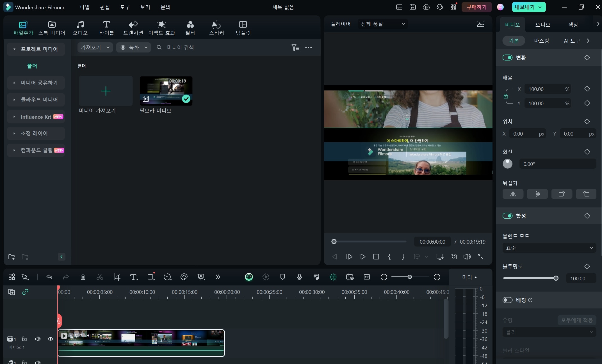This screenshot has width=602, height=364.
Task: Switch to the 색상 properties tab
Action: pos(573,25)
